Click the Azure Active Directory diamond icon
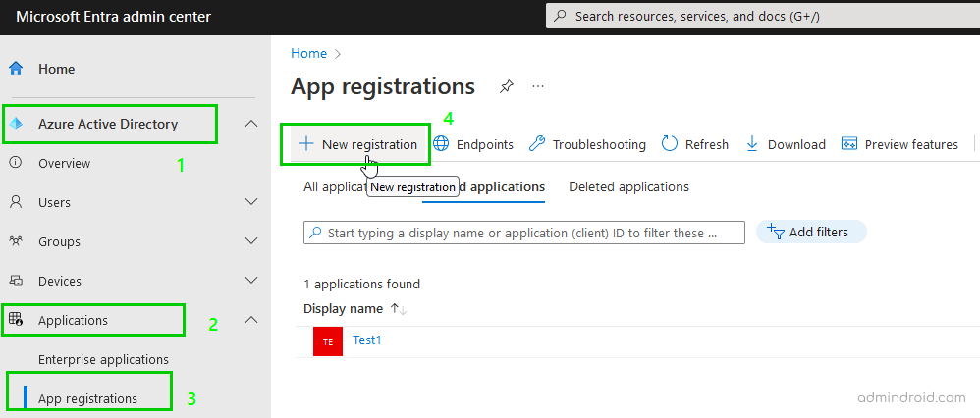The image size is (980, 418). 16,124
